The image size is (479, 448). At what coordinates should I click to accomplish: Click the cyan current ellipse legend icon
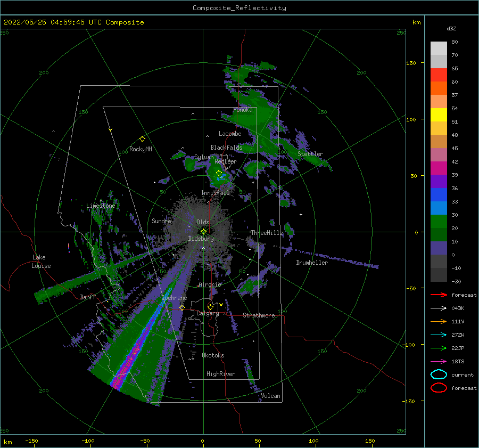pos(439,374)
